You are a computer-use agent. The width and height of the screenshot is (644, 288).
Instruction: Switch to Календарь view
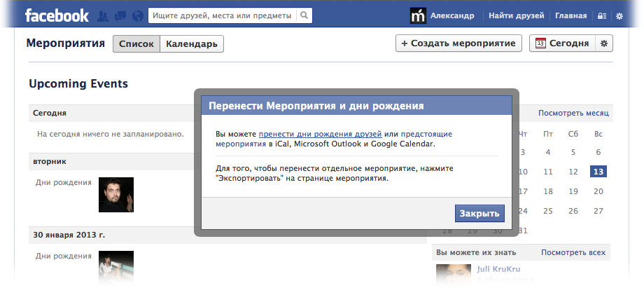[x=192, y=43]
